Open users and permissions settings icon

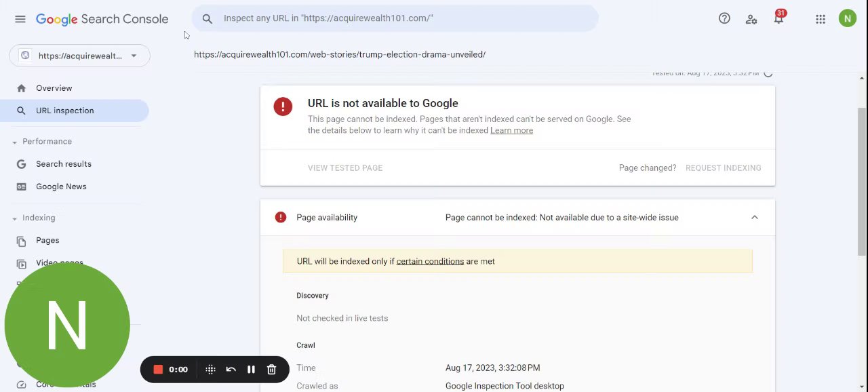tap(751, 19)
